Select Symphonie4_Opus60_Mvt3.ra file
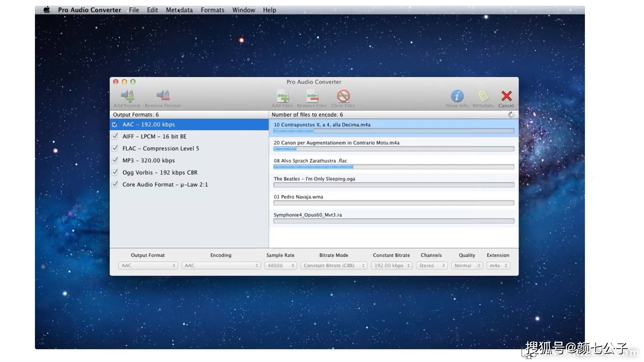The height and width of the screenshot is (362, 644). 394,218
